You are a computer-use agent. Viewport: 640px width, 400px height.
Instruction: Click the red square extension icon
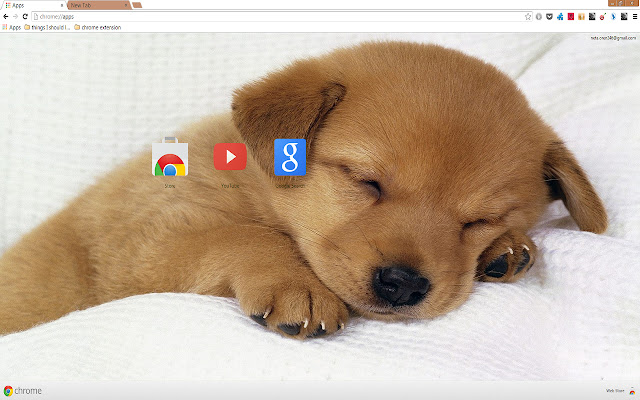(x=571, y=16)
